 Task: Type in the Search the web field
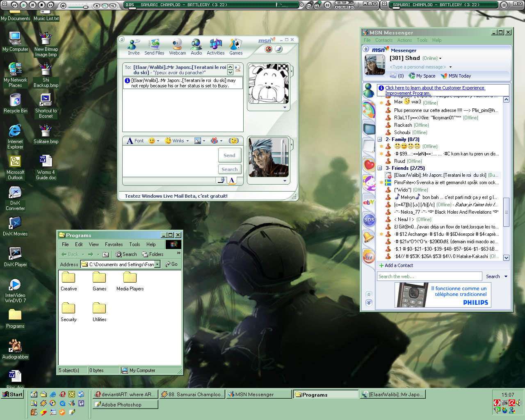(429, 276)
